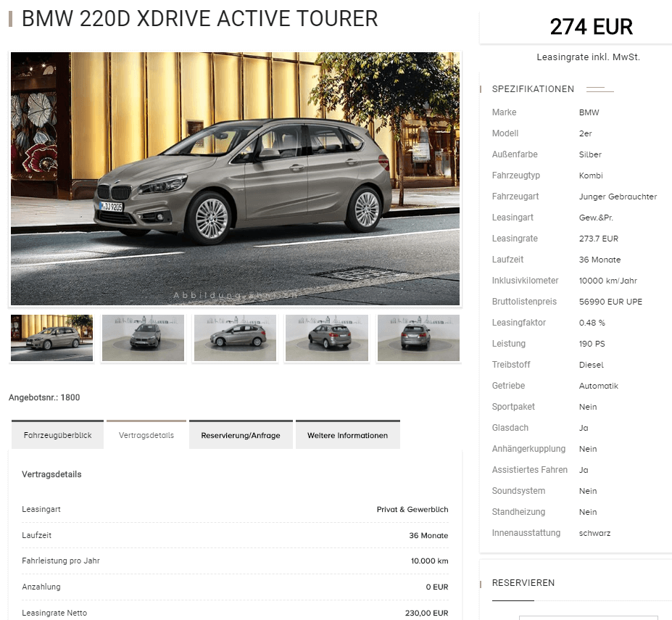
Task: Click the 'Leasingrate Netto' row label
Action: [x=54, y=613]
